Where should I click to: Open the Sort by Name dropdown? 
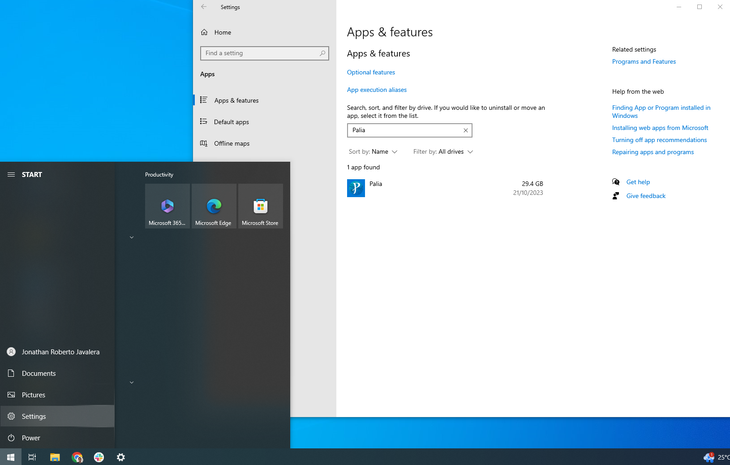373,152
